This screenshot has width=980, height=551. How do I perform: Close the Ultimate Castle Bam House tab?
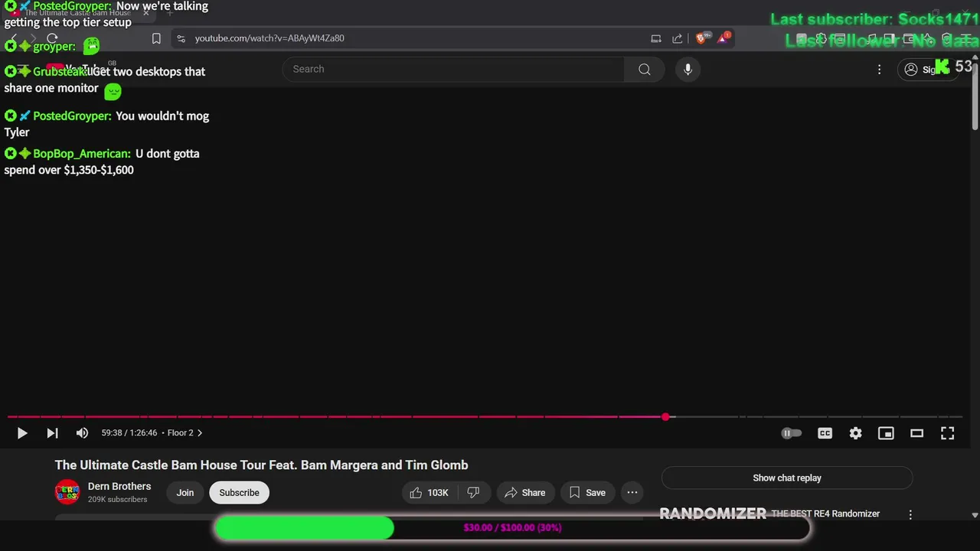coord(145,13)
